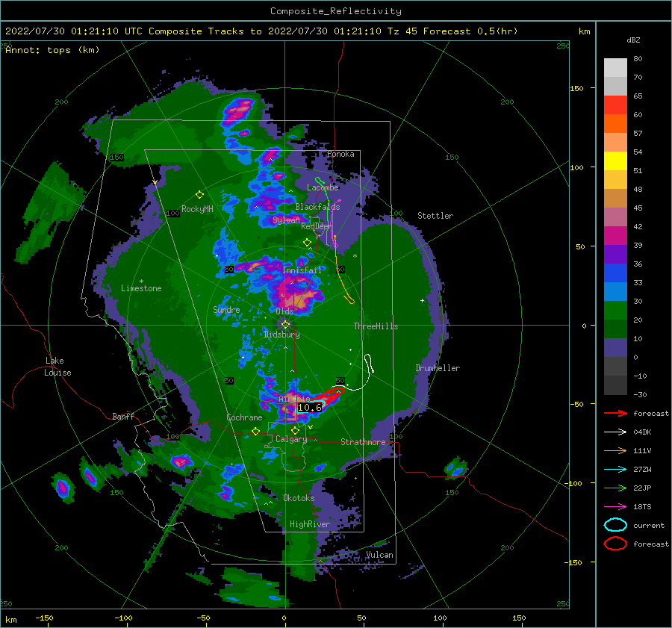Click the Stettler town label
The height and width of the screenshot is (628, 672).
point(435,216)
